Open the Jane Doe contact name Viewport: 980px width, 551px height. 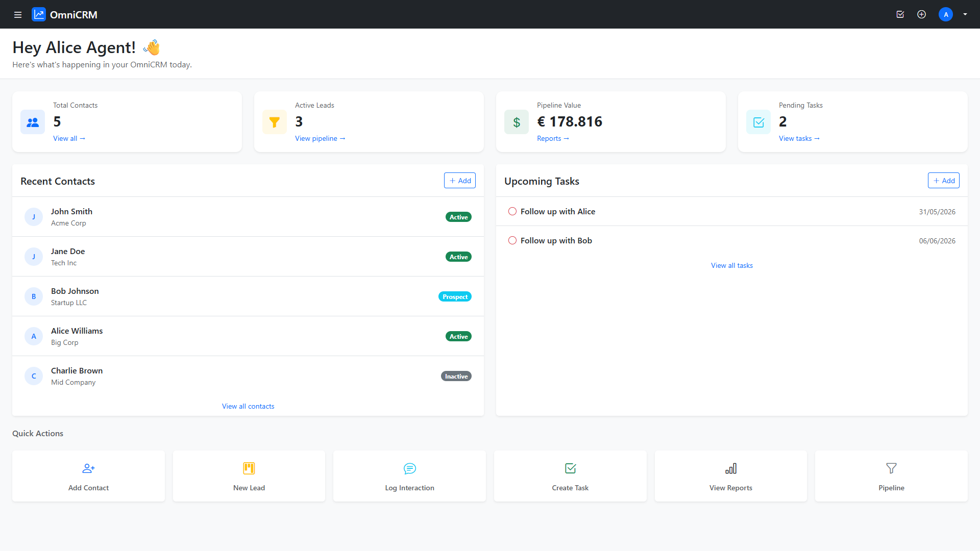click(x=68, y=251)
